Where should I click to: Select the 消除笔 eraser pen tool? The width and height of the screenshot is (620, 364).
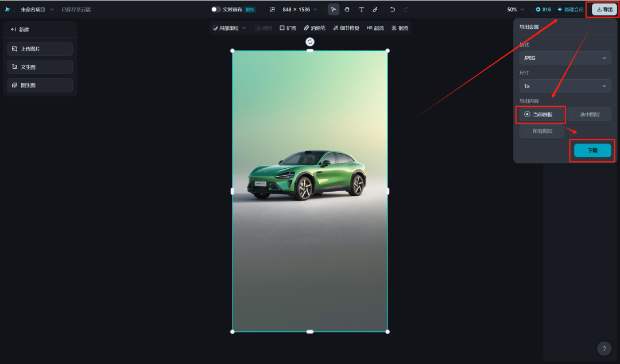tap(315, 28)
